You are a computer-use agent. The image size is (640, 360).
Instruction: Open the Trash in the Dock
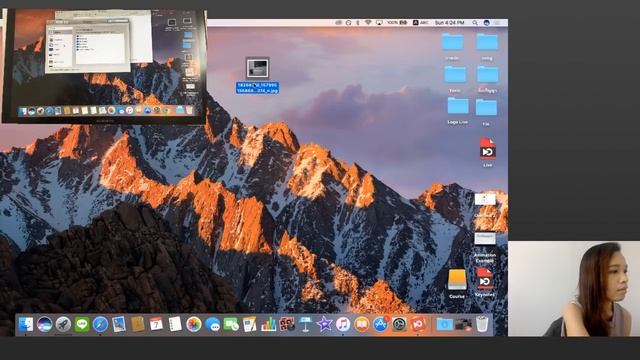(x=482, y=324)
